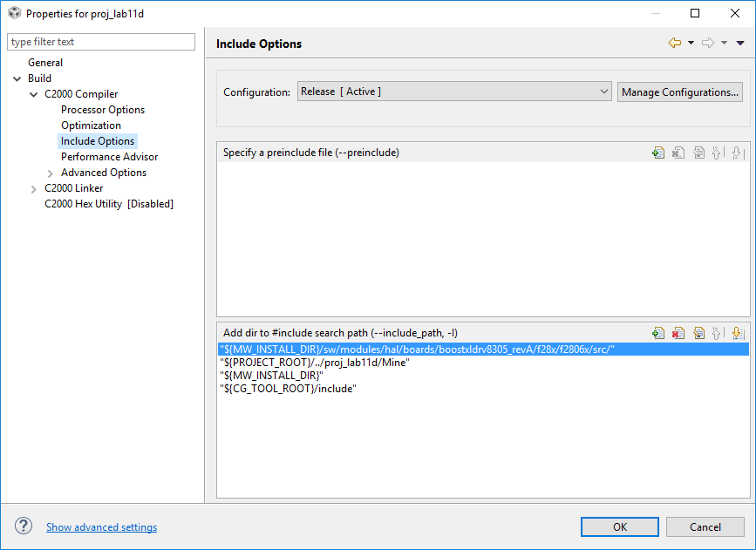Expand the Advanced Options node
This screenshot has width=756, height=550.
(51, 173)
